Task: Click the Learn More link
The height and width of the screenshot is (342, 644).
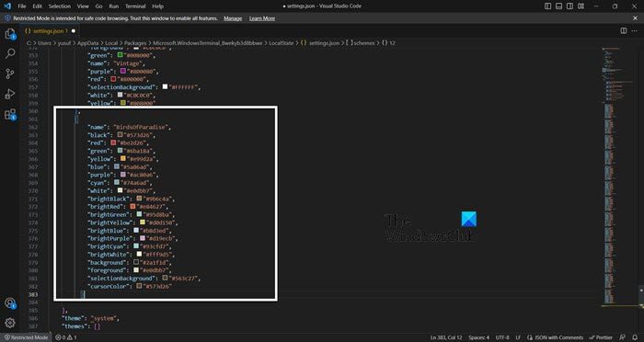Action: [262, 18]
